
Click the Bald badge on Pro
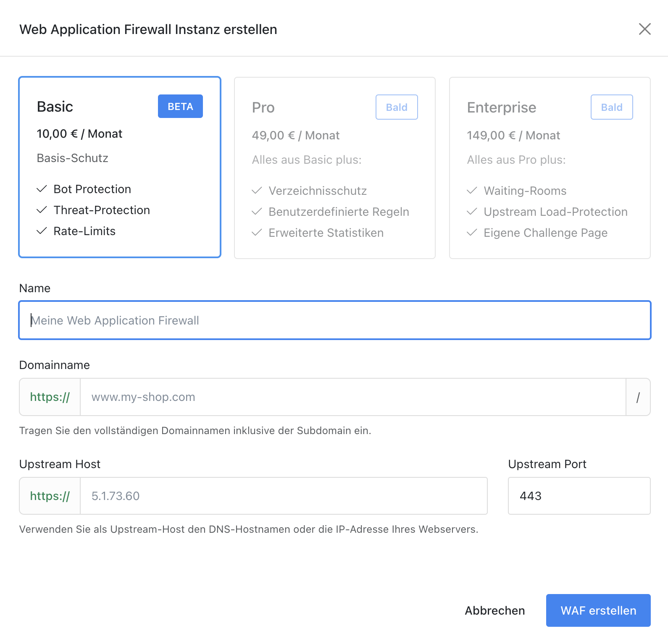click(397, 107)
